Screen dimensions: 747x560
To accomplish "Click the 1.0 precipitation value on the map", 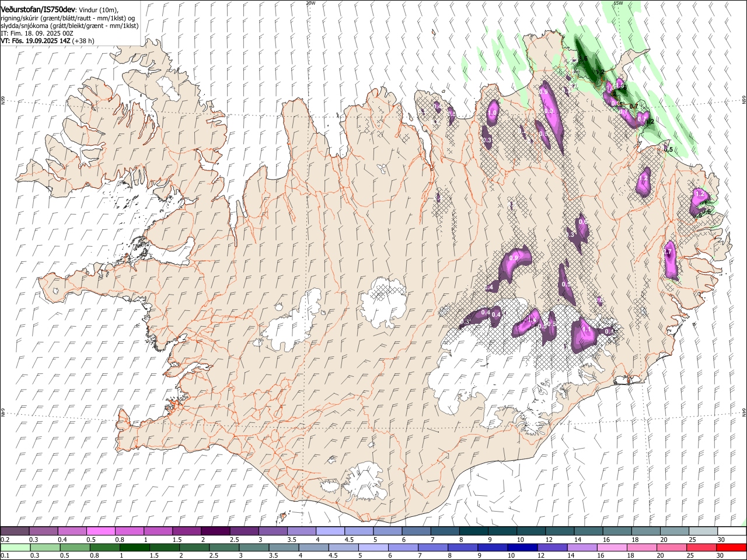I will (x=493, y=113).
